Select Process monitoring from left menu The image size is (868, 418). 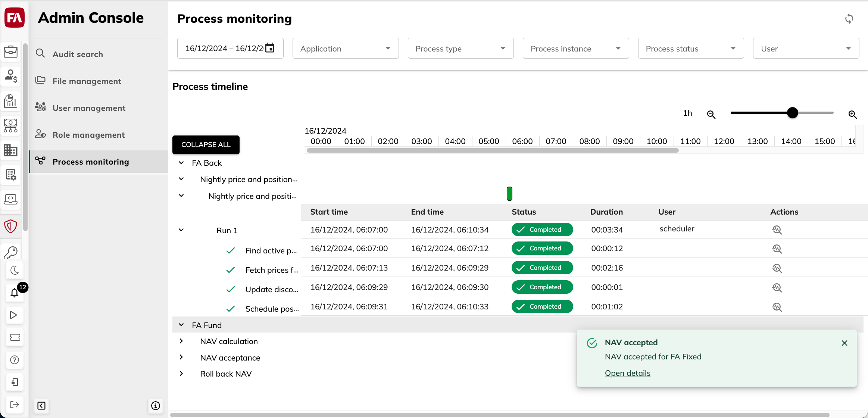pos(90,161)
